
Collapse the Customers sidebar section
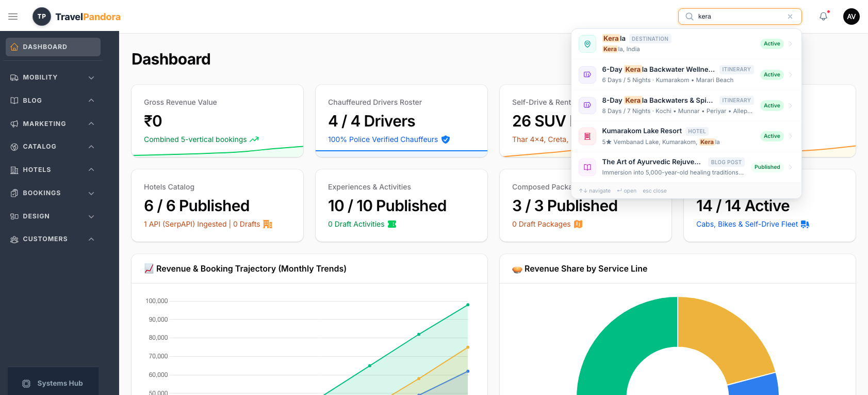click(x=53, y=239)
